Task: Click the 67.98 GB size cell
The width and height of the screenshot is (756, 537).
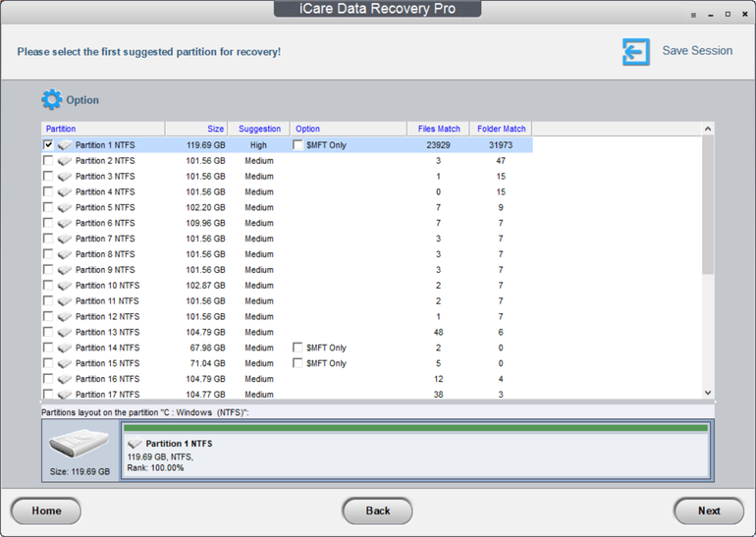Action: point(207,348)
